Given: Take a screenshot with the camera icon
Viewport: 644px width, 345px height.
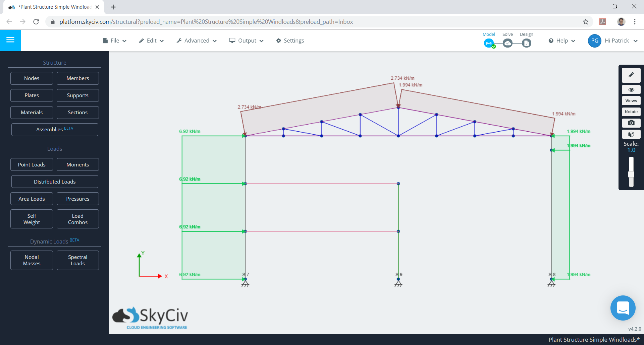Looking at the screenshot, I should [631, 123].
